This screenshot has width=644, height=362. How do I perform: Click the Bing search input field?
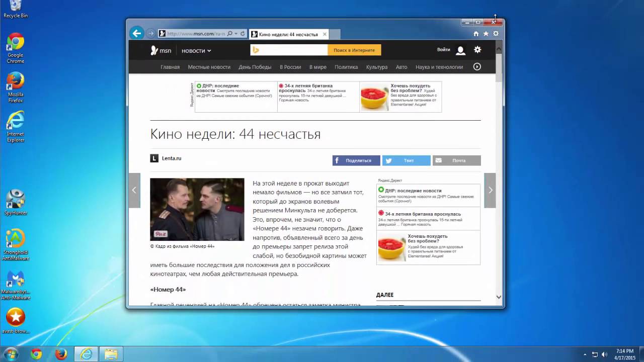tap(289, 50)
